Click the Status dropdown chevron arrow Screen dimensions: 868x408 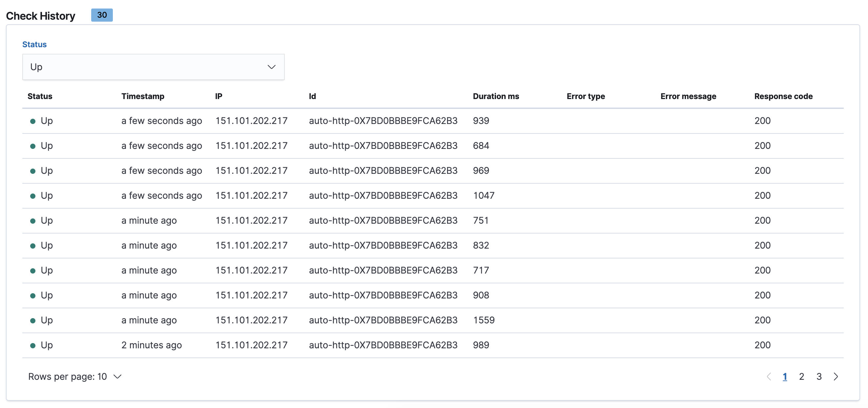click(271, 67)
